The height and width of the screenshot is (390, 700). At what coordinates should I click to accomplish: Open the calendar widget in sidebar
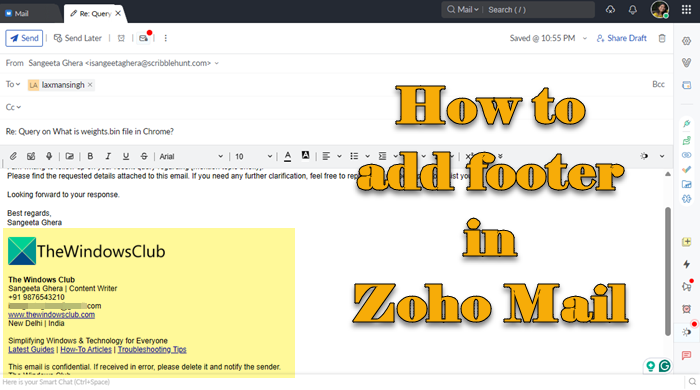pyautogui.click(x=687, y=85)
